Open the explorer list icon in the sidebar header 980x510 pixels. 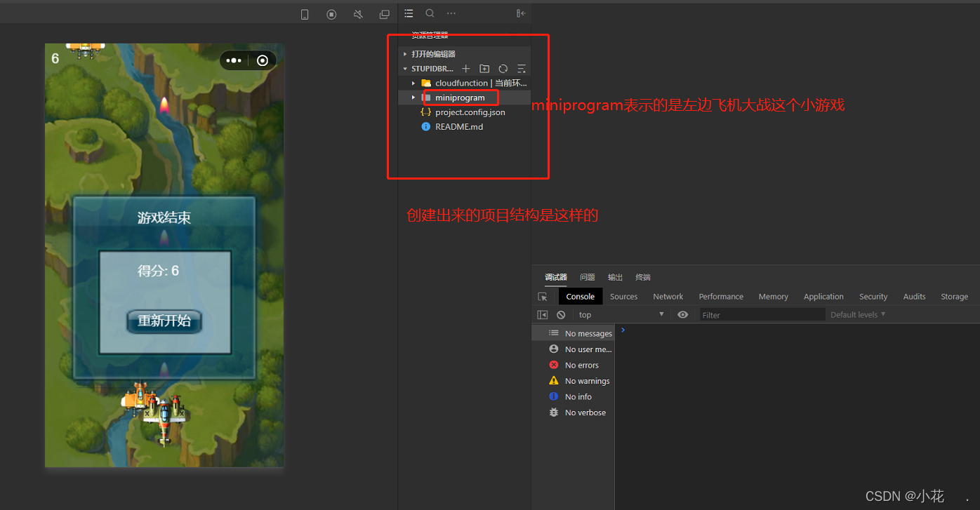click(x=409, y=13)
